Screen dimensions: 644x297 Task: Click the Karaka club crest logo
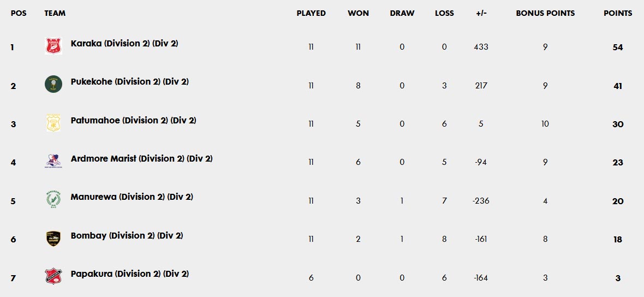click(53, 46)
